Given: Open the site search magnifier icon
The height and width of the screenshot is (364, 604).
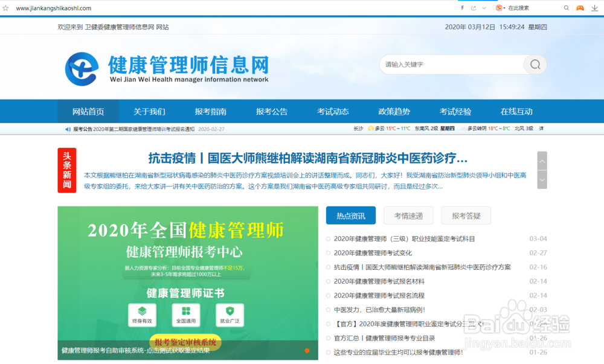Looking at the screenshot, I should click(535, 64).
